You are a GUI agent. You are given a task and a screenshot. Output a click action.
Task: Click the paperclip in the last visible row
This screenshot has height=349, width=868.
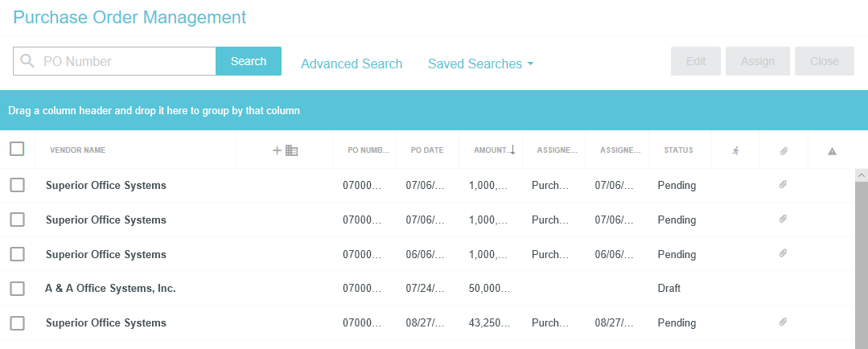pyautogui.click(x=783, y=322)
